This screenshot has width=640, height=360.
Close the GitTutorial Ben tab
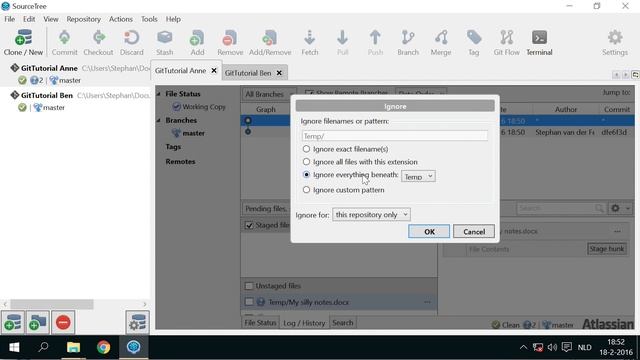point(279,73)
